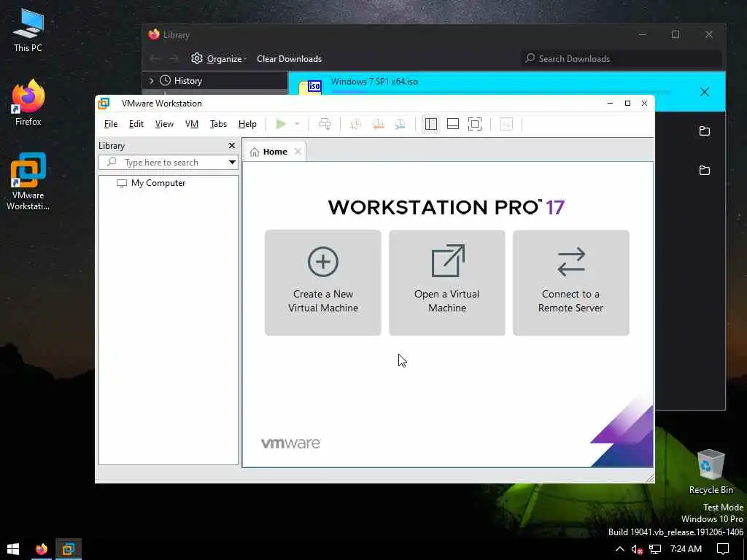Image resolution: width=747 pixels, height=560 pixels.
Task: Enter full screen mode via toolbar icon
Action: [x=475, y=124]
